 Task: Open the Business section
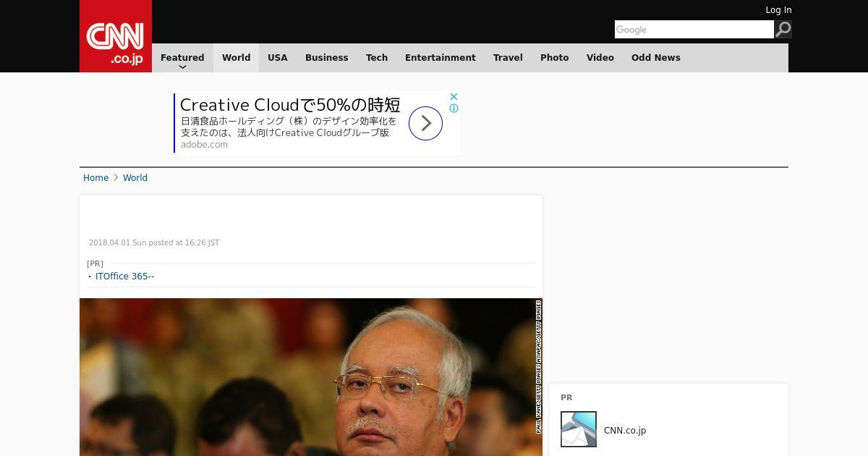(x=326, y=58)
